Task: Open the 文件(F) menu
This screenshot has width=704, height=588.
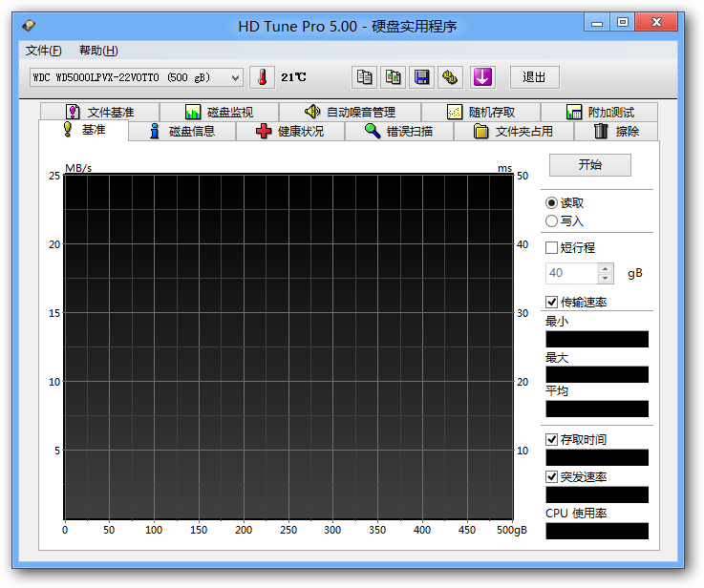Action: [x=44, y=51]
